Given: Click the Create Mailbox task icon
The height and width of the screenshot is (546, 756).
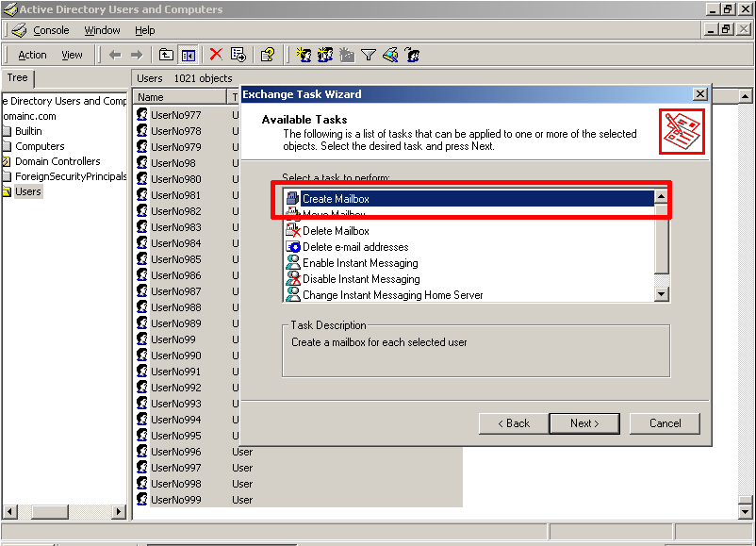Looking at the screenshot, I should click(292, 198).
